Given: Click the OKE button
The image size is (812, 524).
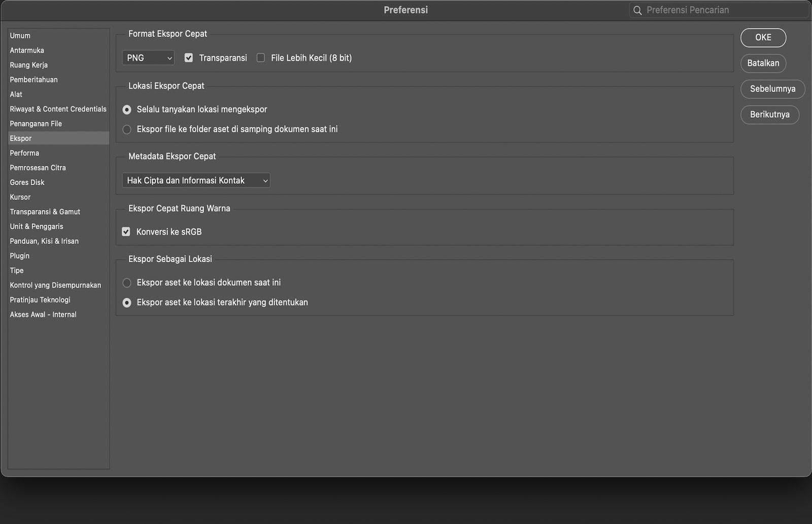Looking at the screenshot, I should (x=763, y=38).
